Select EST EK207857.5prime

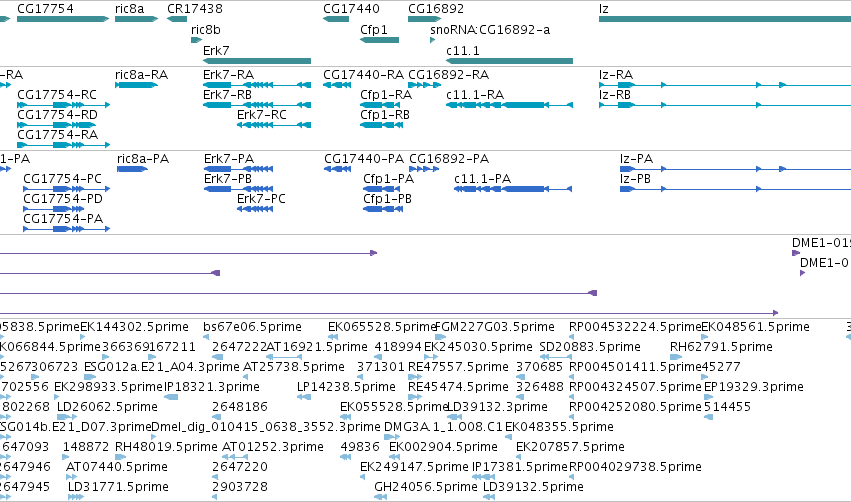pyautogui.click(x=570, y=447)
